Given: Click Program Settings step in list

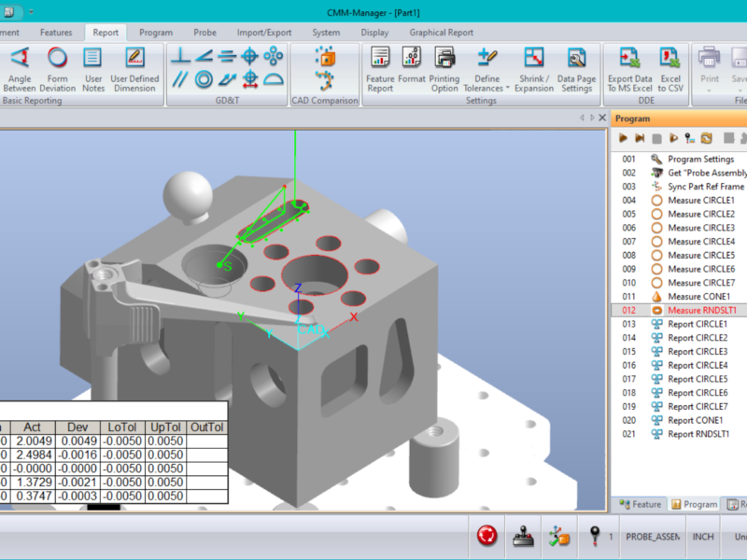Looking at the screenshot, I should tap(700, 159).
